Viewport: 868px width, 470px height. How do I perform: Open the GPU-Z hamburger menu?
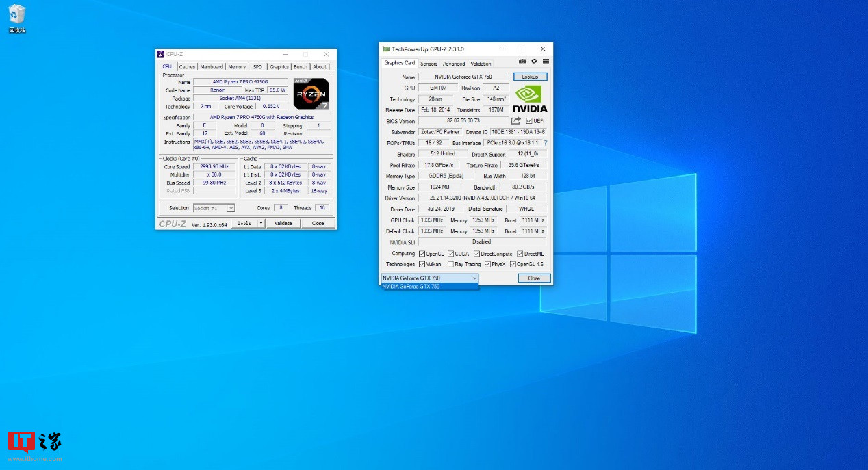[546, 62]
